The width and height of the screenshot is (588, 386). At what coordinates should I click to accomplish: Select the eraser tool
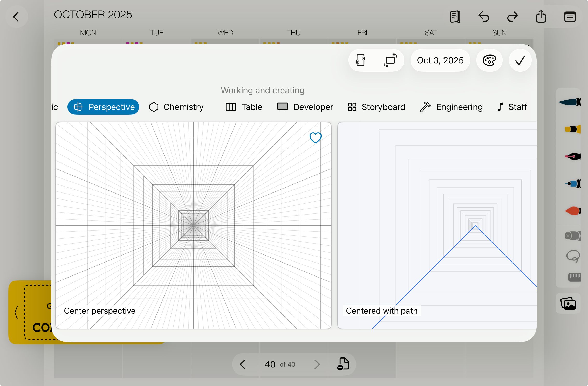pyautogui.click(x=573, y=236)
